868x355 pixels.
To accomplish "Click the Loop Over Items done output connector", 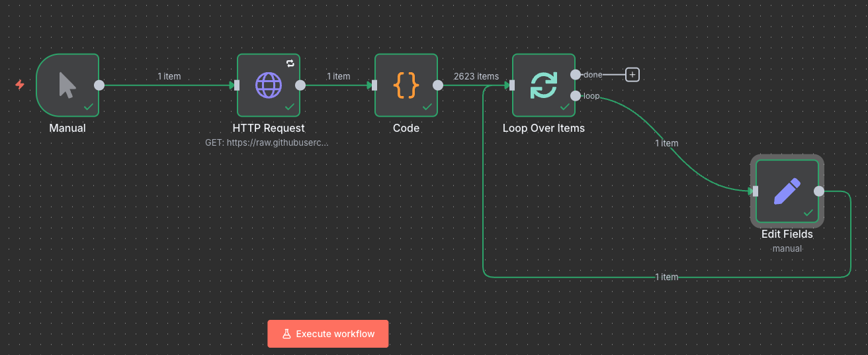I will click(576, 75).
